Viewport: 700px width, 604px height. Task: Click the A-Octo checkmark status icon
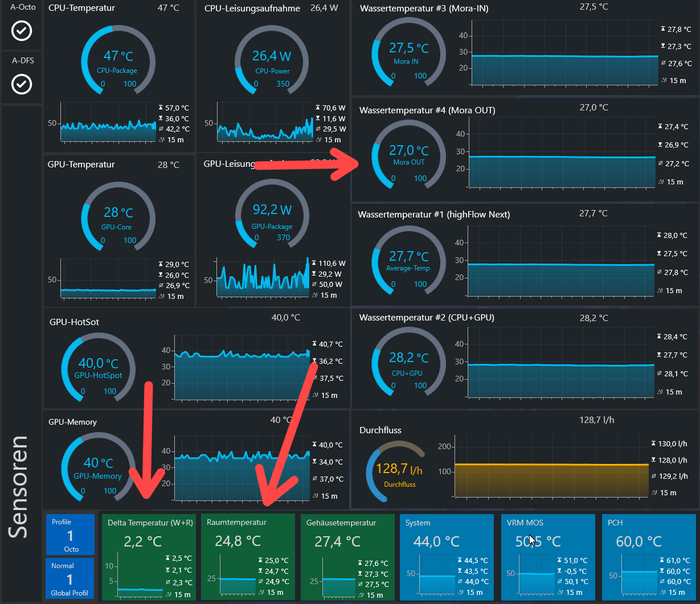[22, 31]
